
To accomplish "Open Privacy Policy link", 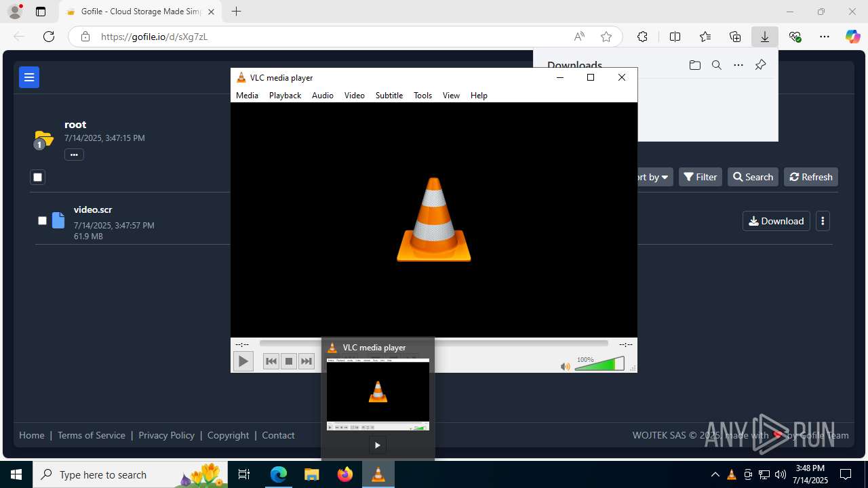I will [166, 435].
